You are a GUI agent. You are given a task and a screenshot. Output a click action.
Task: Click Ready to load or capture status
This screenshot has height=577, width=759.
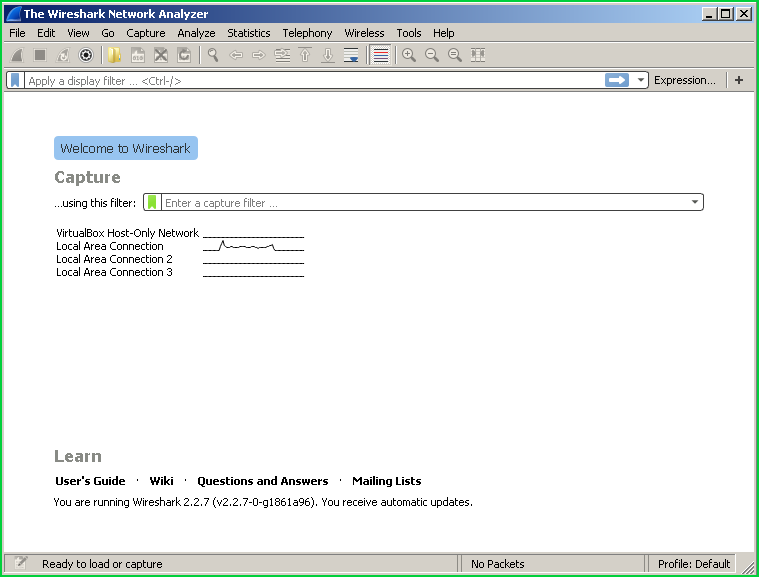click(x=102, y=564)
